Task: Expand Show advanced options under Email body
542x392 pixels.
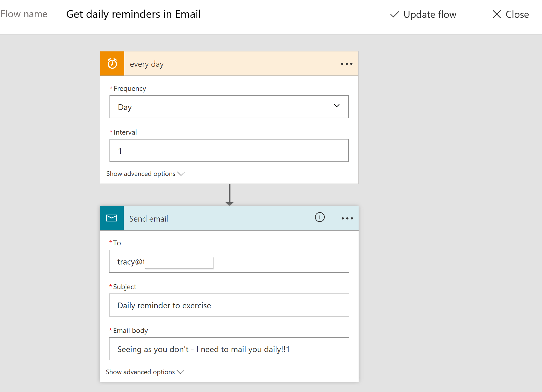Action: pyautogui.click(x=145, y=372)
